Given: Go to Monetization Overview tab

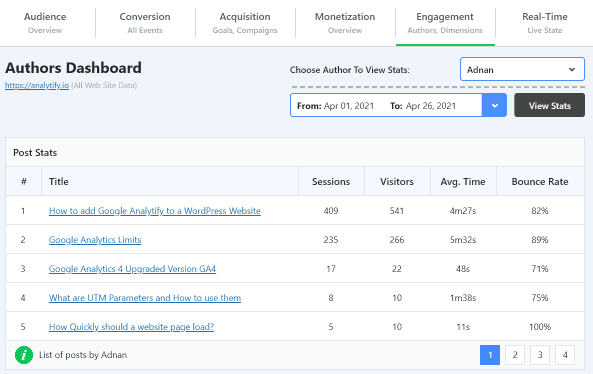Looking at the screenshot, I should (345, 23).
